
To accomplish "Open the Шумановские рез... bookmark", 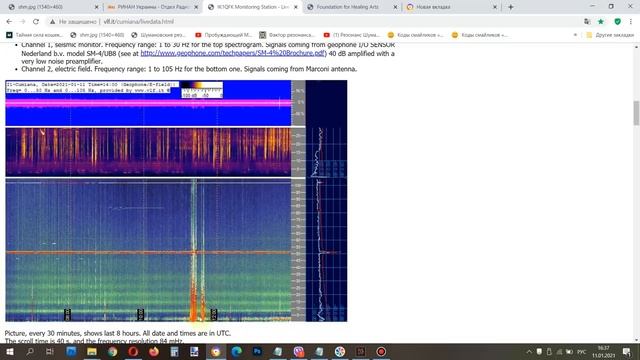I will [158, 35].
